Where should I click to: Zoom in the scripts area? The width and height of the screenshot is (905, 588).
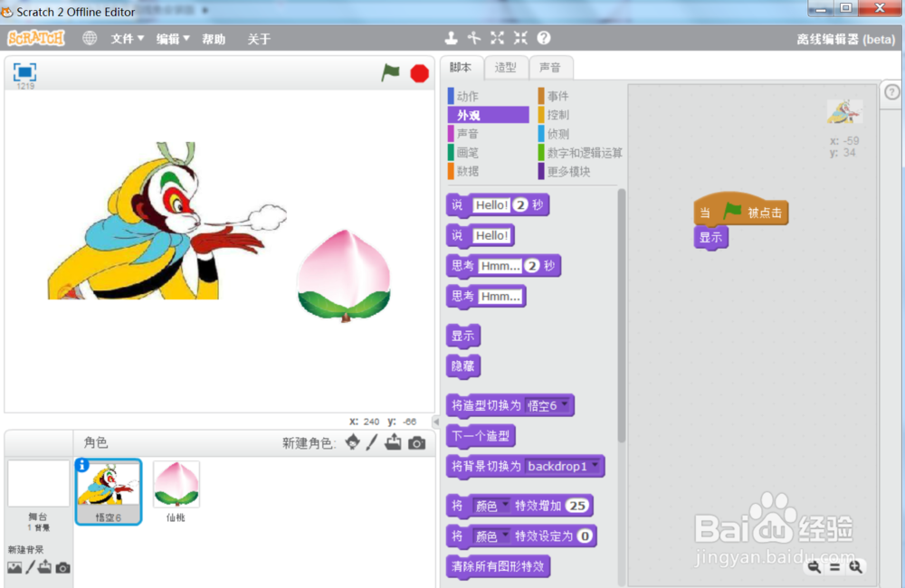coord(855,567)
